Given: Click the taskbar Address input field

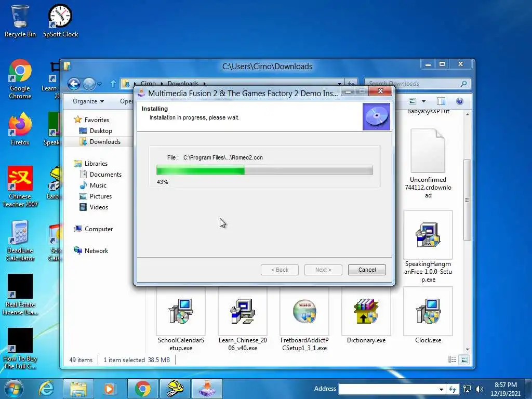Looking at the screenshot, I should click(x=388, y=389).
